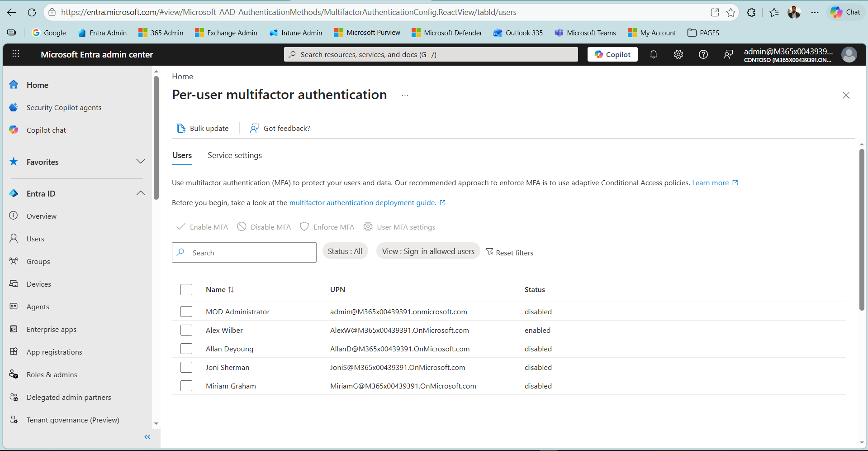
Task: Open the Overview item under Entra ID
Action: pyautogui.click(x=41, y=216)
